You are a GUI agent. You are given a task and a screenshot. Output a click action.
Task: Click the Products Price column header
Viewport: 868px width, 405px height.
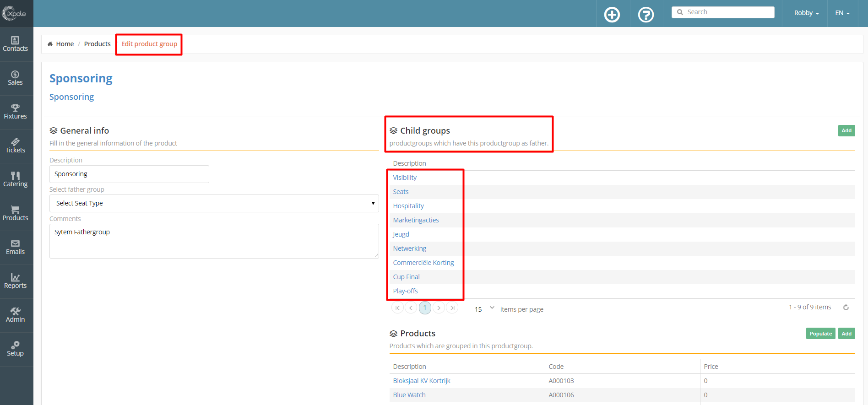(x=711, y=367)
